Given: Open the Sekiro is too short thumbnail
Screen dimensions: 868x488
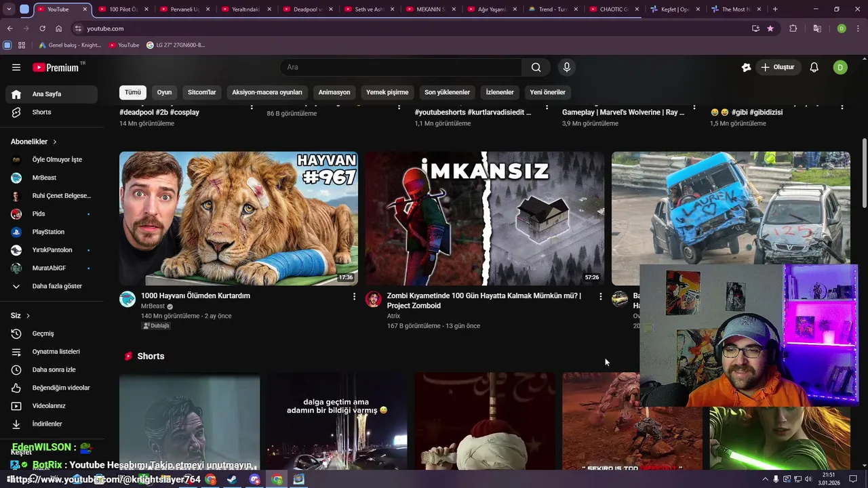Looking at the screenshot, I should [x=632, y=421].
